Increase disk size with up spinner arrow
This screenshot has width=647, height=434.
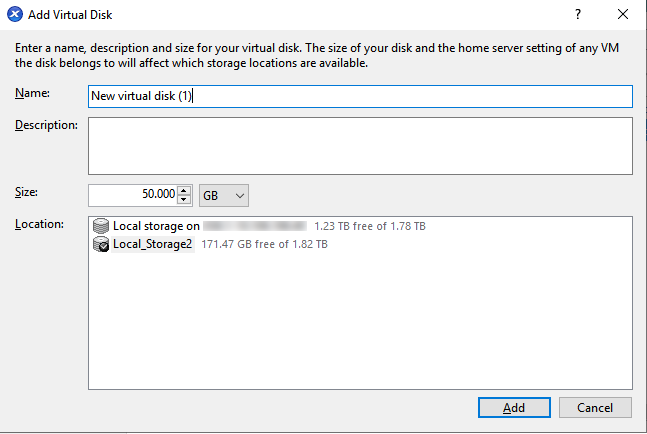click(x=184, y=190)
